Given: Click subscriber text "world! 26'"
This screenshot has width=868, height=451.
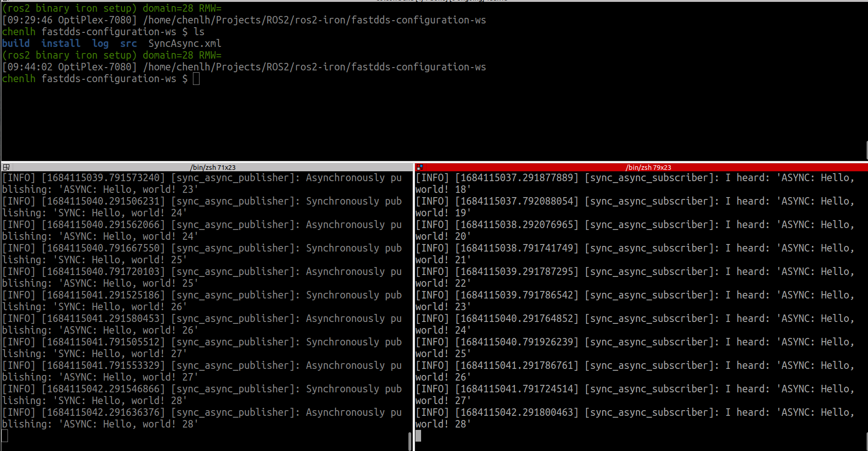Looking at the screenshot, I should [x=443, y=377].
